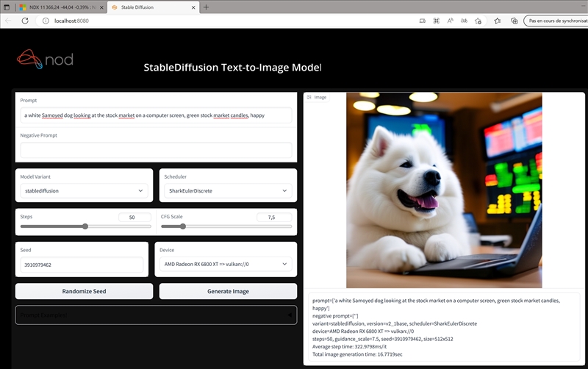
Task: Close the Stable Diffusion tab
Action: [193, 7]
